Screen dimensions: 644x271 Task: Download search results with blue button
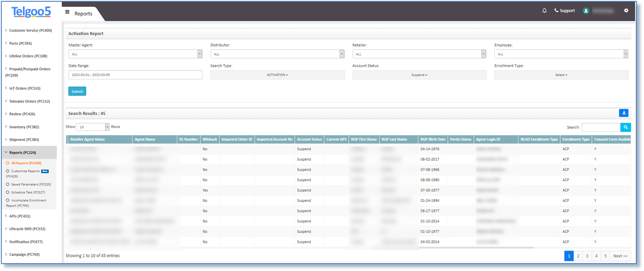tap(624, 113)
